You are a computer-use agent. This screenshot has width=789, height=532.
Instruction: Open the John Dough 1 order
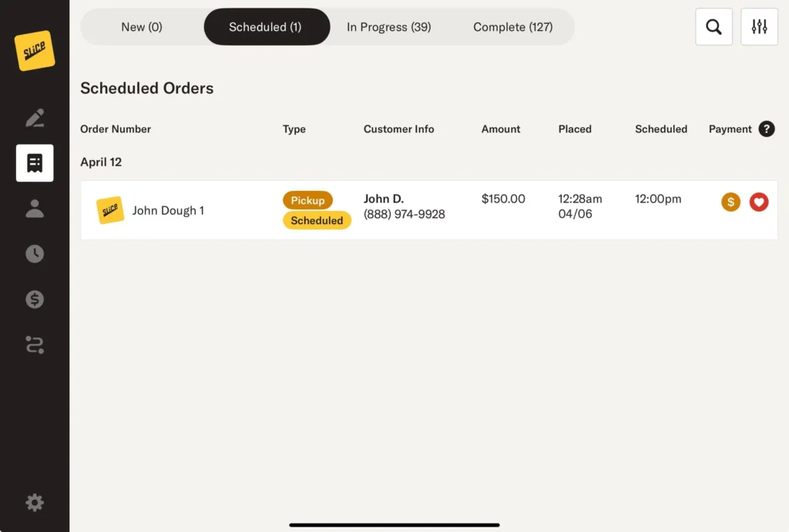(x=168, y=210)
